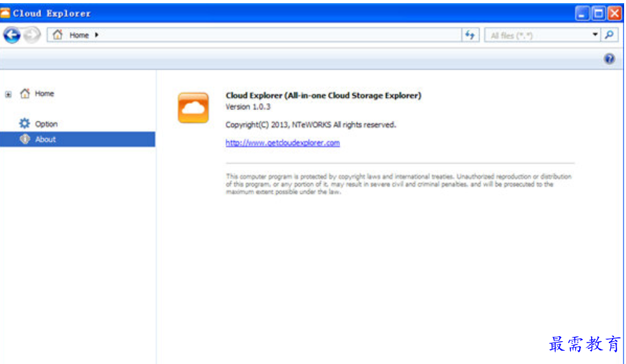This screenshot has width=626, height=364.
Task: Open help with the question mark icon
Action: coord(610,59)
